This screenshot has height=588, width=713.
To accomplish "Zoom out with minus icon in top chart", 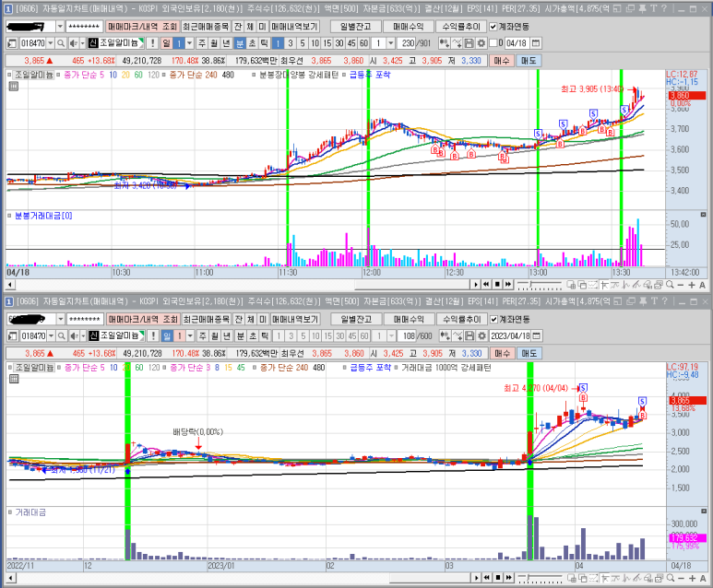I will pos(681,285).
